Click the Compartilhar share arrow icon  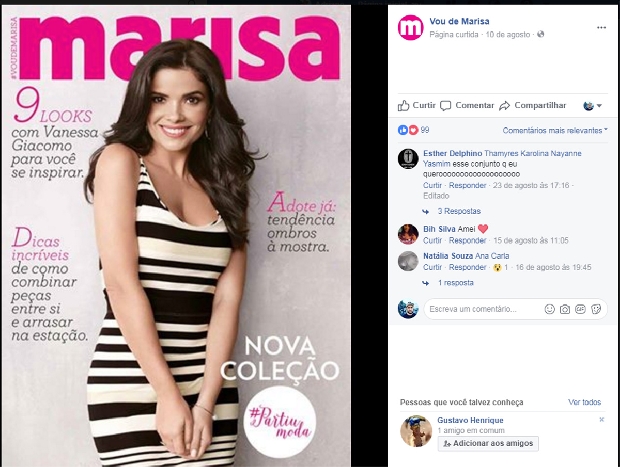505,106
